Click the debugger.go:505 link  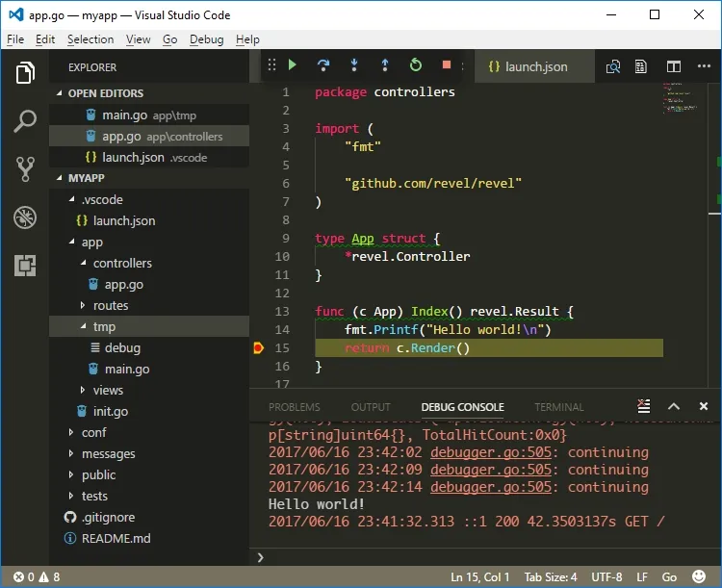pos(491,452)
